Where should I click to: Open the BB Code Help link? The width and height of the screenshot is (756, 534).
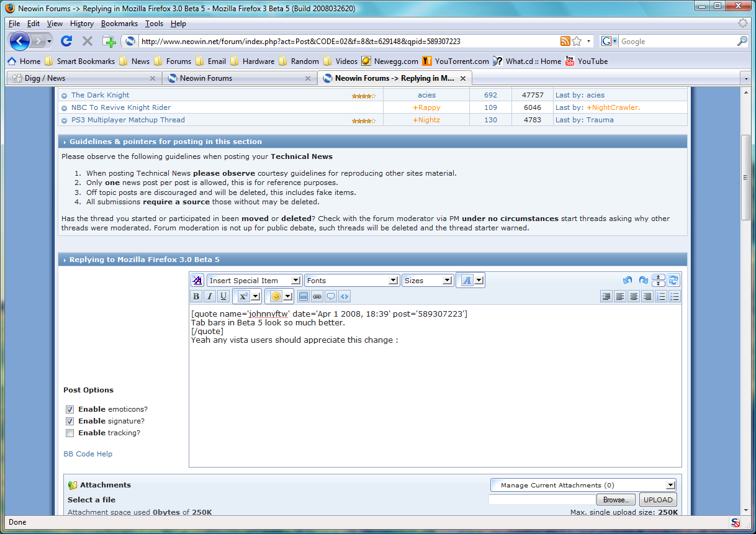pyautogui.click(x=88, y=454)
